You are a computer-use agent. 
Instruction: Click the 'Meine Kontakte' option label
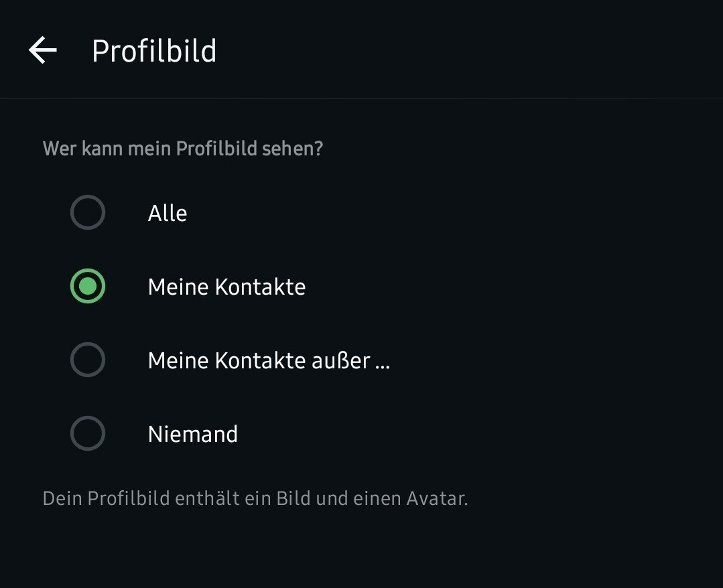226,287
